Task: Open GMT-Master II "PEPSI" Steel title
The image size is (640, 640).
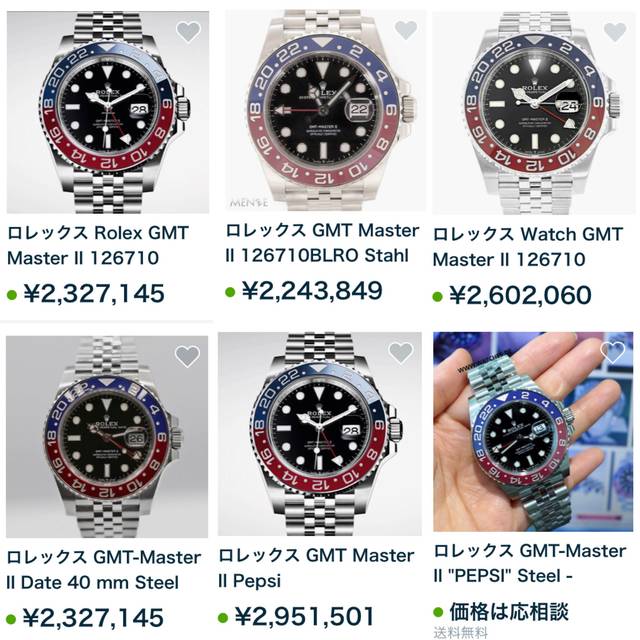Action: 530,564
